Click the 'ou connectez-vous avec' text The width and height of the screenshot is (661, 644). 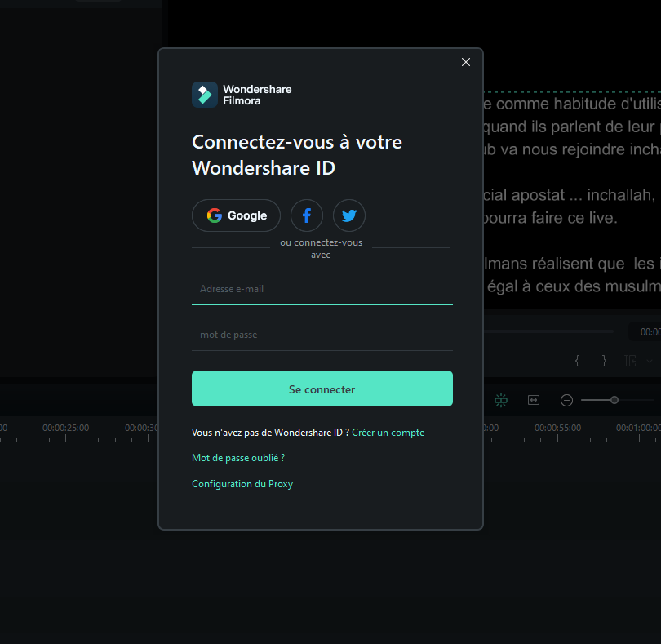[x=321, y=248]
